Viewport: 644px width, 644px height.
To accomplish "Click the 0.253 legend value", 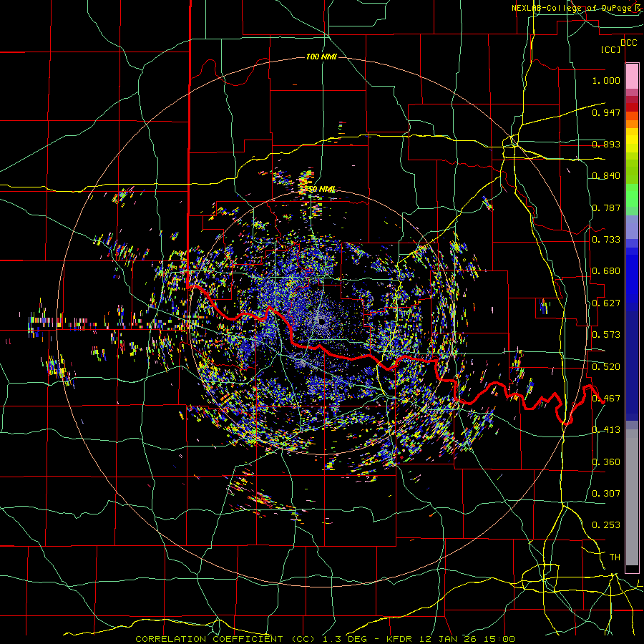I will point(606,525).
